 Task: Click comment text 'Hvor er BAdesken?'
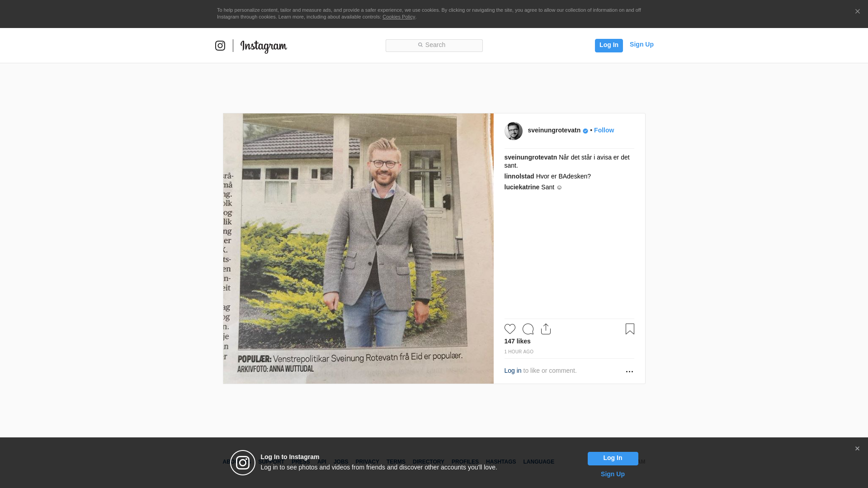click(x=563, y=176)
